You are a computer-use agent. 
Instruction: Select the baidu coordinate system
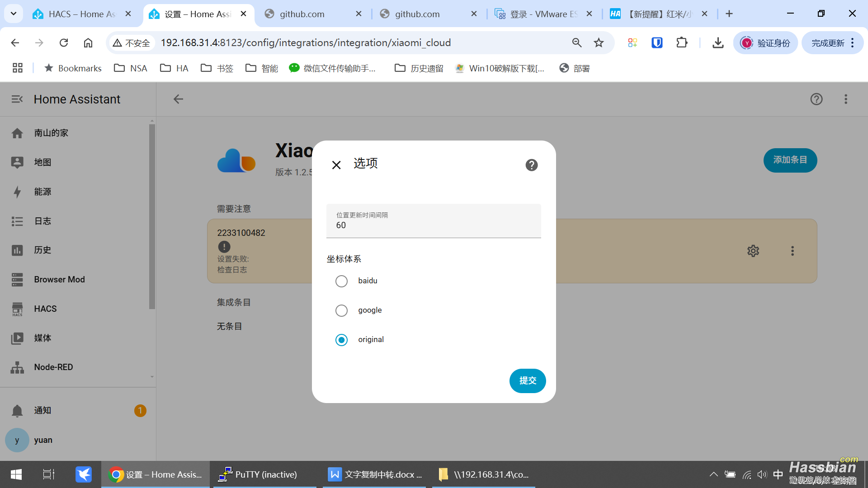(x=341, y=281)
